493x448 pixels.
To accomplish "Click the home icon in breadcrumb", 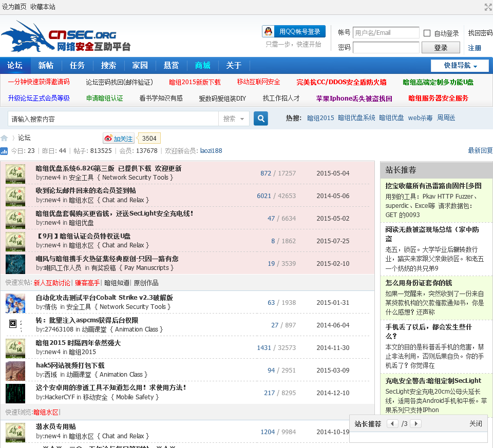I will (4, 138).
